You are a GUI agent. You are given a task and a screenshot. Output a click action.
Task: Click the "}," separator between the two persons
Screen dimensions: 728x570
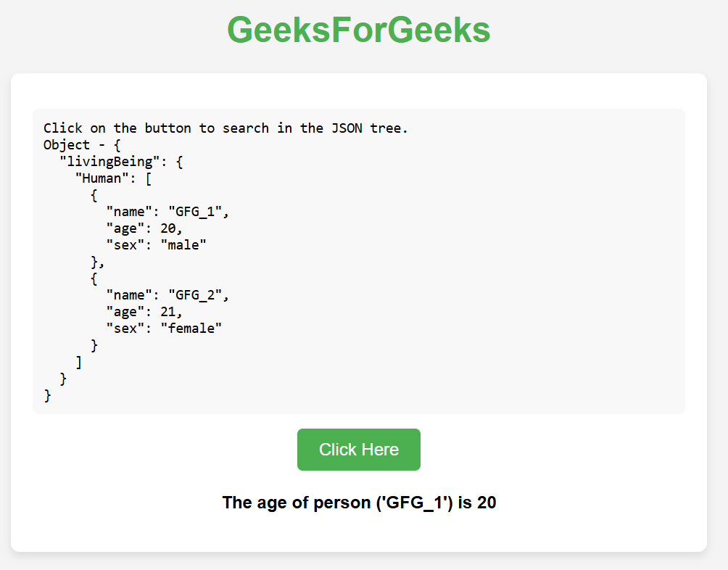tap(97, 262)
